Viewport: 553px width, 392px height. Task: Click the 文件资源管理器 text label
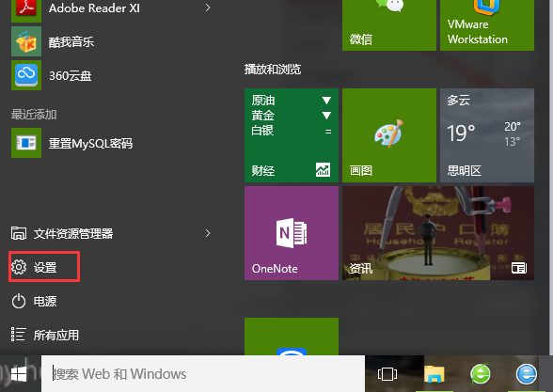tap(73, 233)
